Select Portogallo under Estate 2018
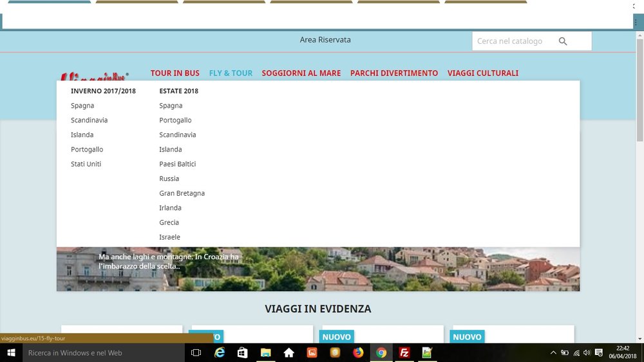This screenshot has height=362, width=644. (175, 120)
